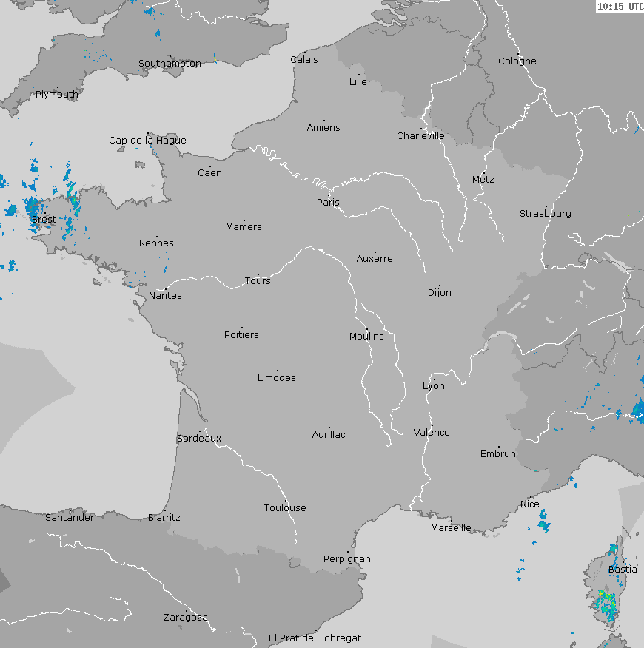
Task: Select the Plymouth city label
Action: (56, 95)
